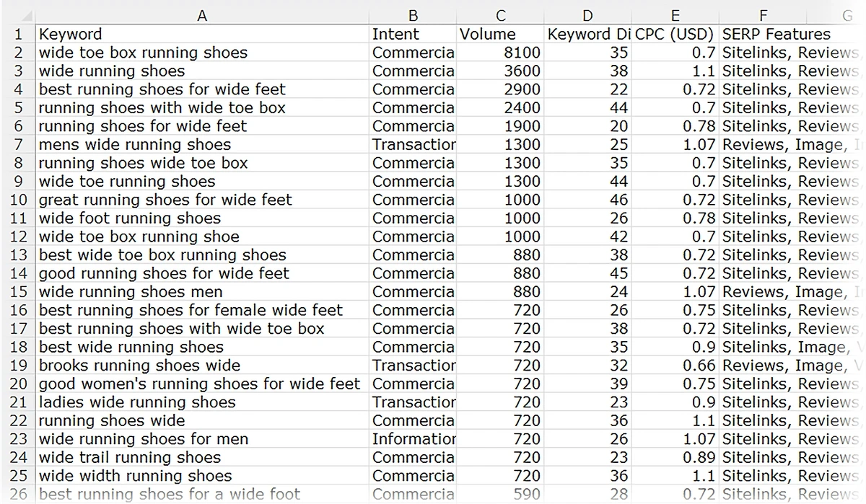Viewport: 866px width, 504px height.
Task: Select cell 'best running shoes with wide toe box'
Action: [202, 329]
